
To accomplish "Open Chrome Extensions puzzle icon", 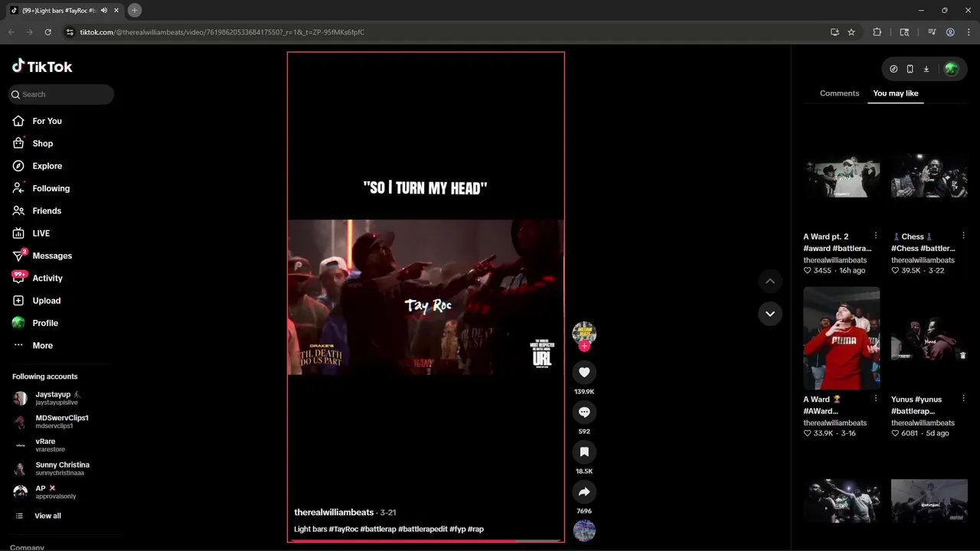I will click(877, 32).
